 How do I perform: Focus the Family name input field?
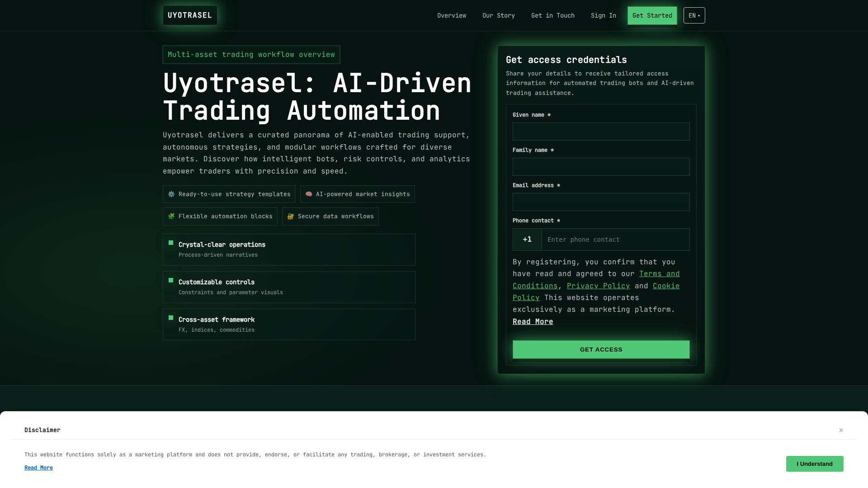[601, 167]
